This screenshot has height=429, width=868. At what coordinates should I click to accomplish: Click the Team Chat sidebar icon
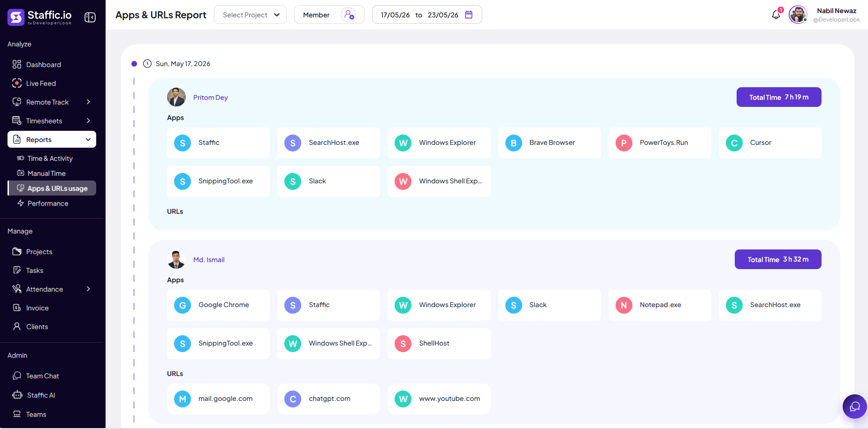(x=17, y=376)
